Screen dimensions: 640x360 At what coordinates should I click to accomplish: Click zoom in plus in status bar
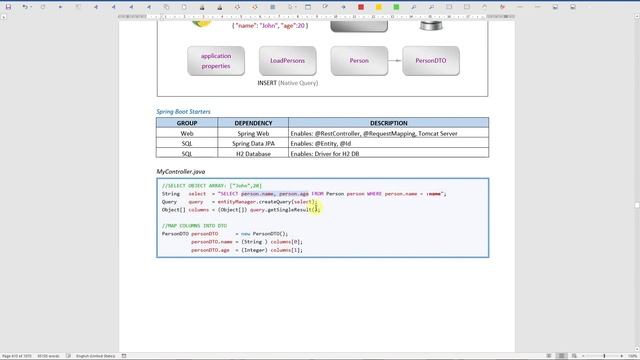pyautogui.click(x=621, y=356)
